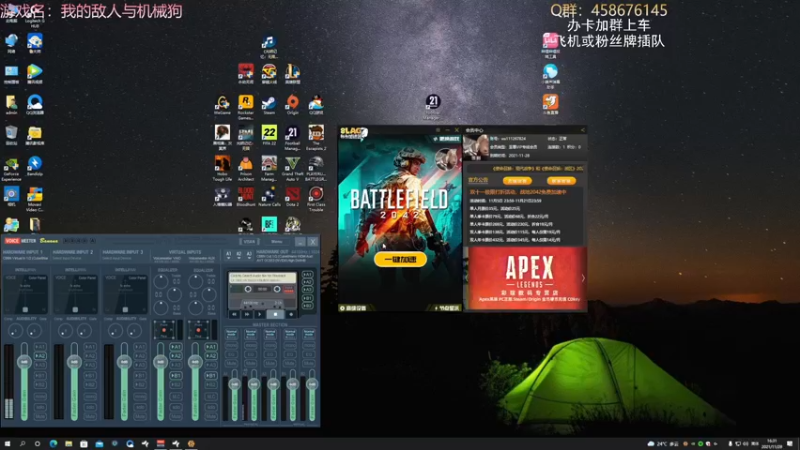Select the Bandizip desktop icon

point(35,166)
